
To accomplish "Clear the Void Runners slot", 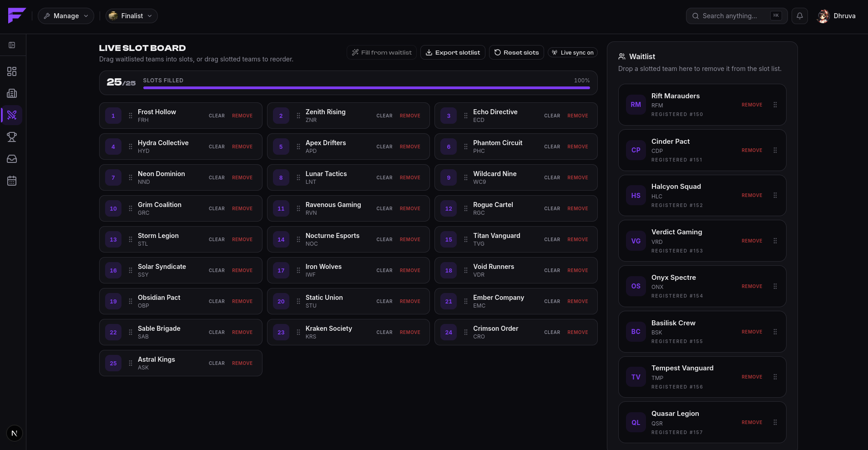I will [552, 270].
